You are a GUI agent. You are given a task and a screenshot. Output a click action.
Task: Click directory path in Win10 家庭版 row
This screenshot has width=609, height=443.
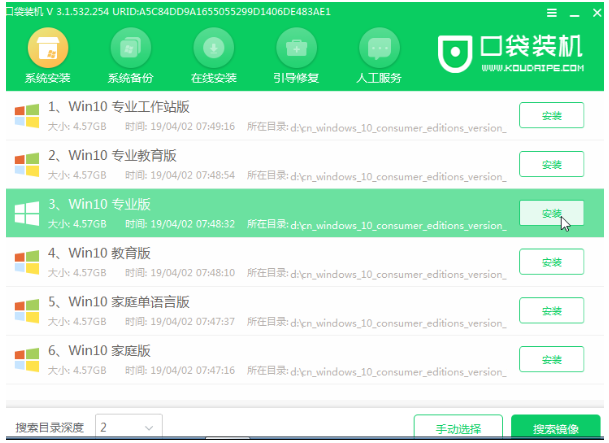click(x=398, y=372)
